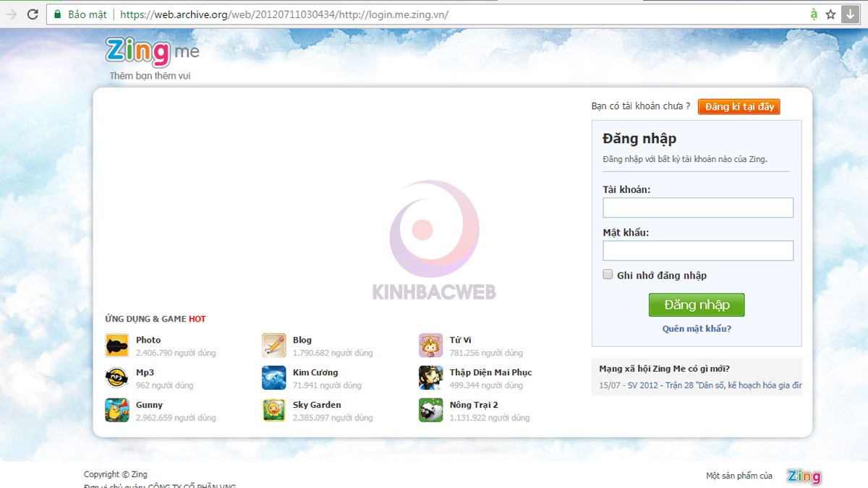Click the 'Mật khẩu:' field label

pos(626,233)
